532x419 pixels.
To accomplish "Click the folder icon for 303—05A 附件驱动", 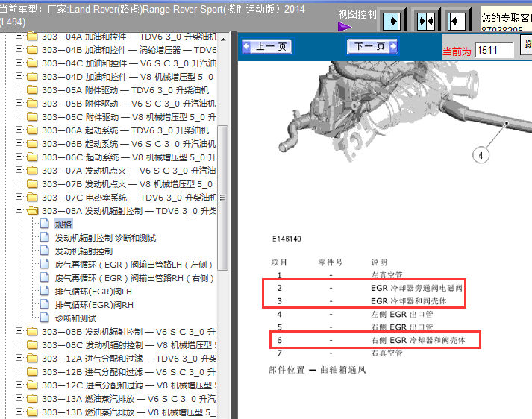I will (x=32, y=90).
